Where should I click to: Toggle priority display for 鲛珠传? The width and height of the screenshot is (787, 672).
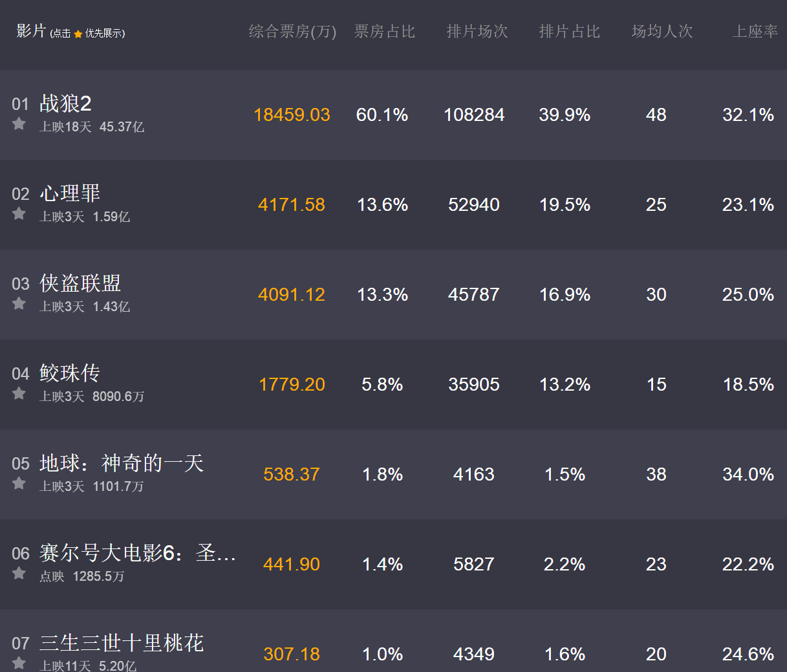pos(18,394)
